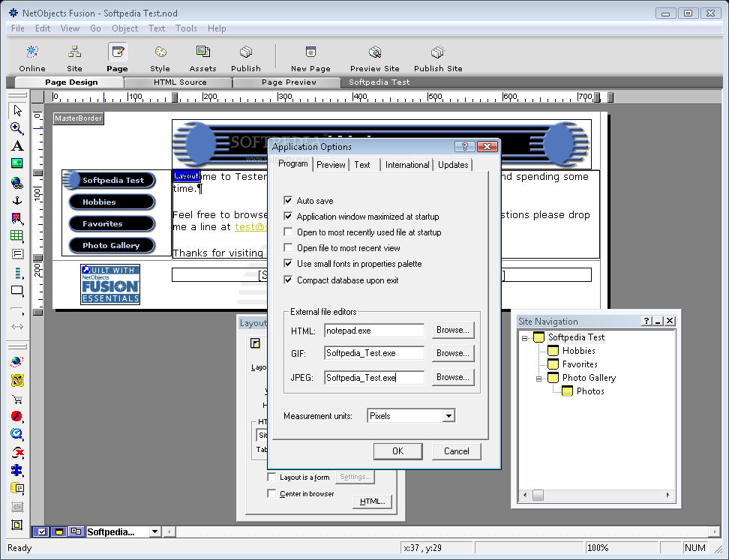The width and height of the screenshot is (729, 560).
Task: Switch to HTML Source view tab
Action: click(180, 82)
